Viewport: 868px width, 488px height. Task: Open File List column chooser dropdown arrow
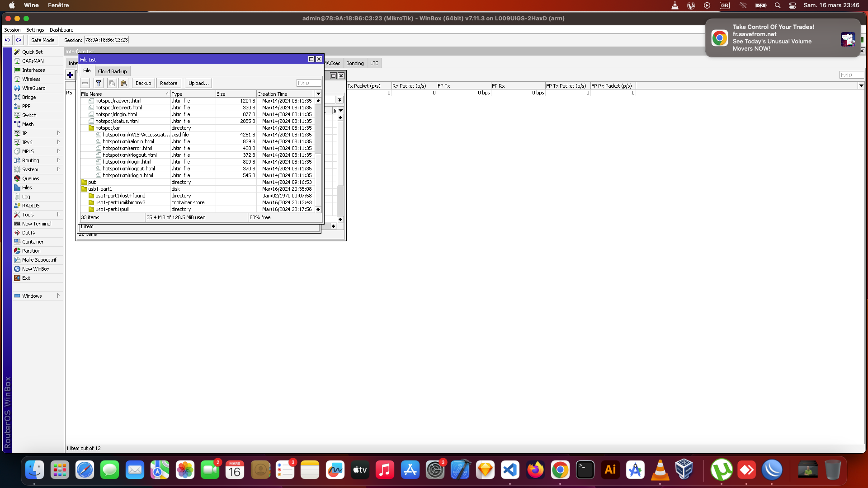click(x=318, y=94)
